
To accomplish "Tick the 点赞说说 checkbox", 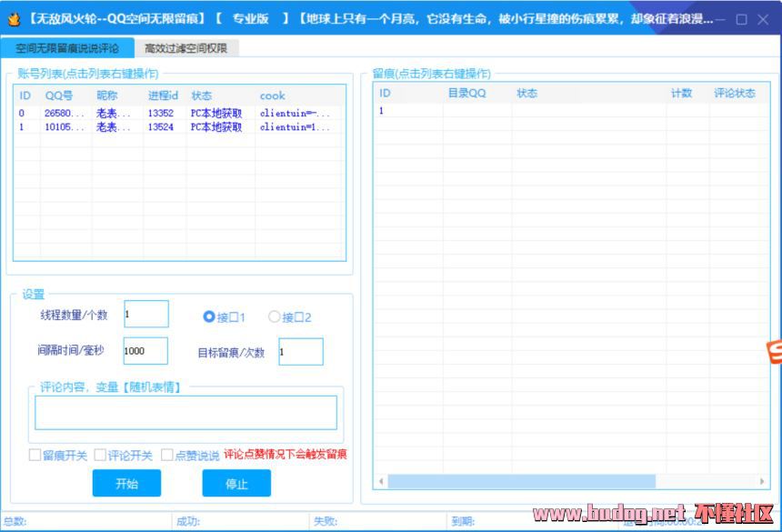I will point(167,455).
